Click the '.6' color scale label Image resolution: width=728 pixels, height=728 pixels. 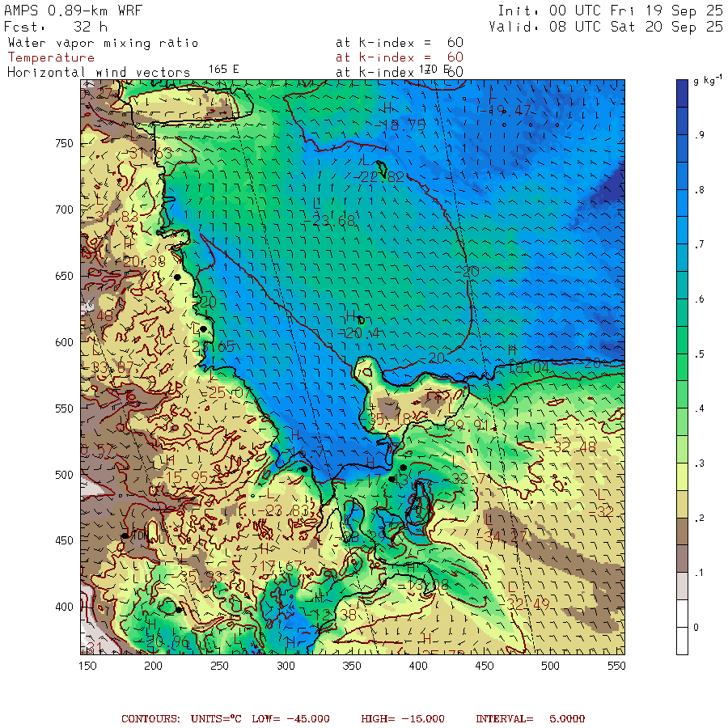point(699,299)
